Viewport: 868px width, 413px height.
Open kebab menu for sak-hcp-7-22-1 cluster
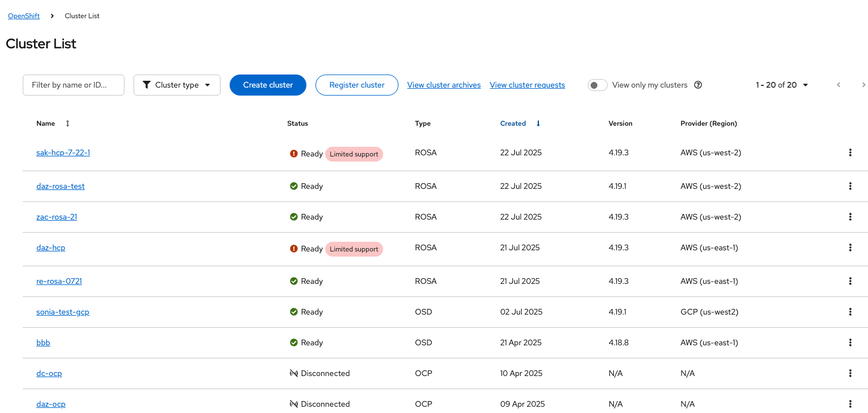click(x=850, y=152)
